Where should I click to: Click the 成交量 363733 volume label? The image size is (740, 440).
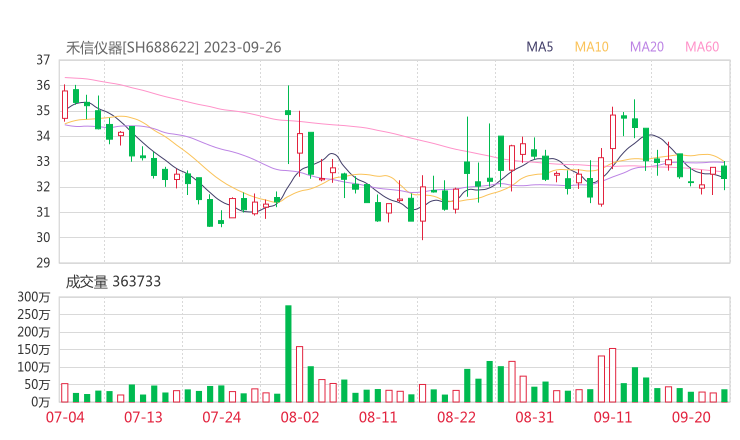pos(113,282)
